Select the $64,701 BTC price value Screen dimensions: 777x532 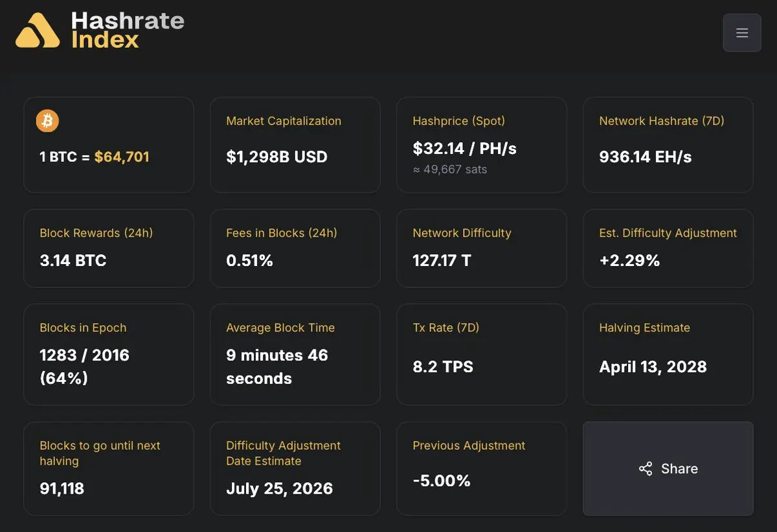pyautogui.click(x=122, y=157)
